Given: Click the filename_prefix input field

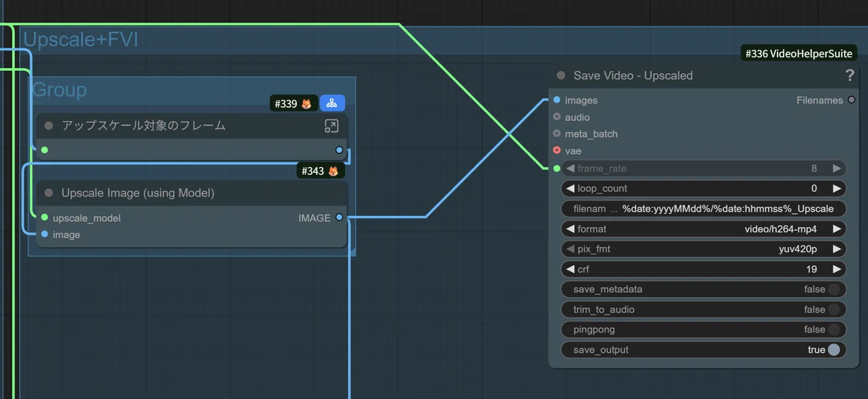Looking at the screenshot, I should tap(703, 209).
